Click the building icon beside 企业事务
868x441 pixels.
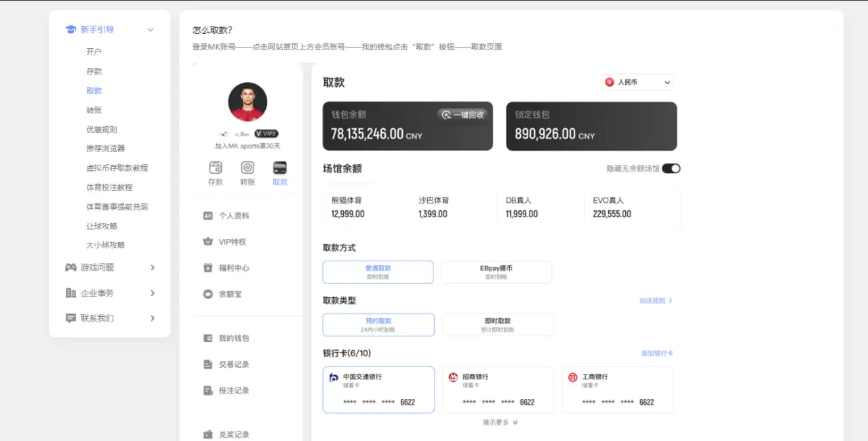click(71, 293)
